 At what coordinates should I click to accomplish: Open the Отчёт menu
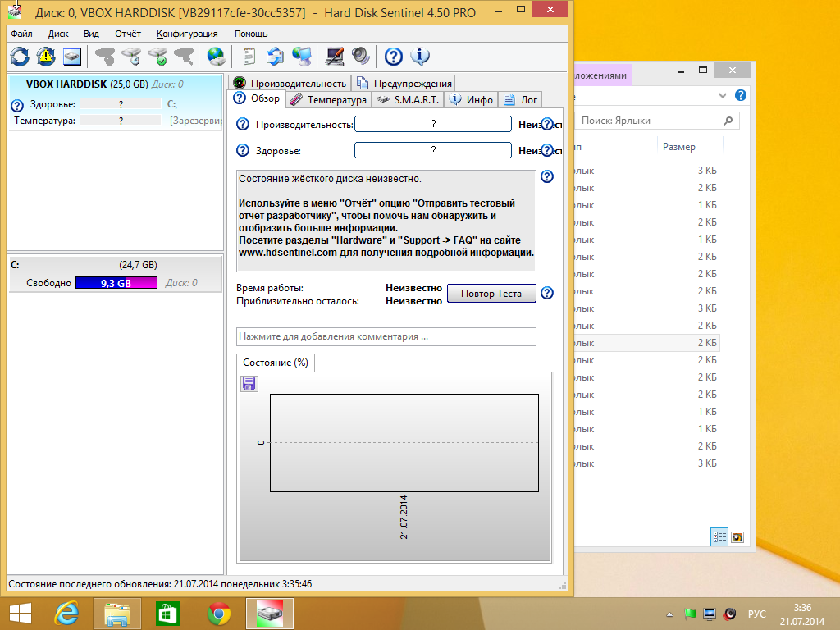(x=128, y=34)
